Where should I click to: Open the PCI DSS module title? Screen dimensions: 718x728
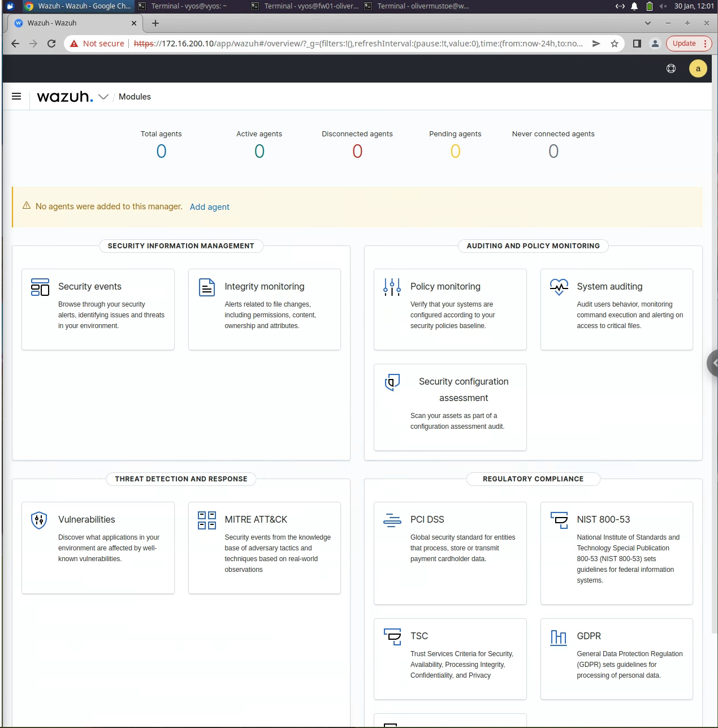click(x=427, y=520)
